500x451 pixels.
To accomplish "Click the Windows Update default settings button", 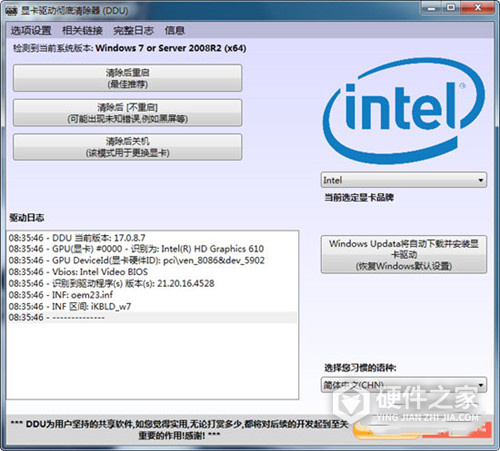I will pos(404,255).
